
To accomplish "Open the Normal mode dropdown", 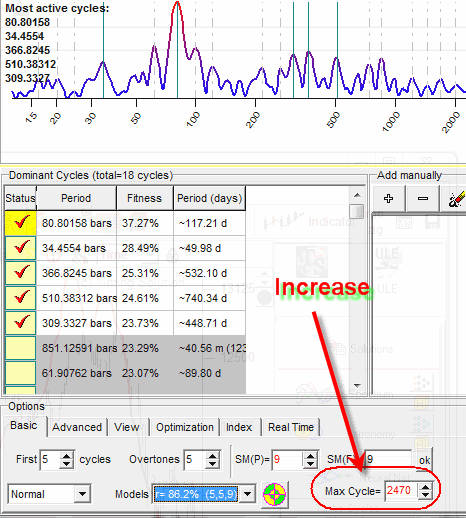I will tap(82, 494).
